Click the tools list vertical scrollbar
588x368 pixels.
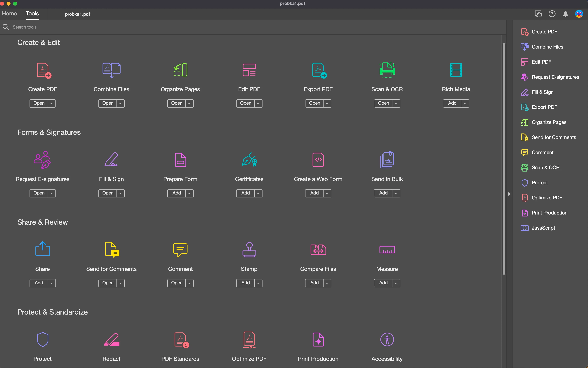pos(504,158)
